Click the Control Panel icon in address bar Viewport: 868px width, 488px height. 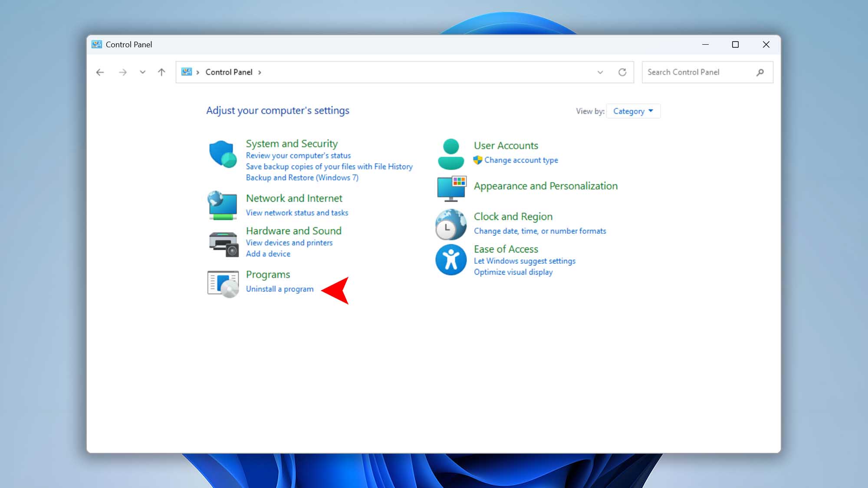tap(187, 72)
